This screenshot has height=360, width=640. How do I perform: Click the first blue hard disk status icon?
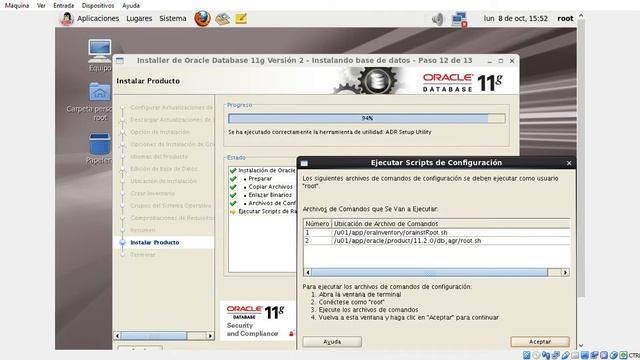[x=527, y=356]
